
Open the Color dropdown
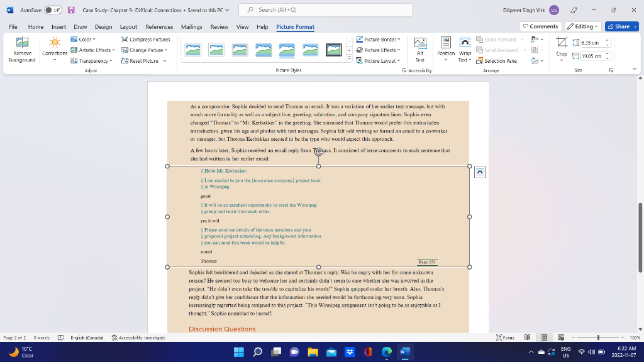83,40
